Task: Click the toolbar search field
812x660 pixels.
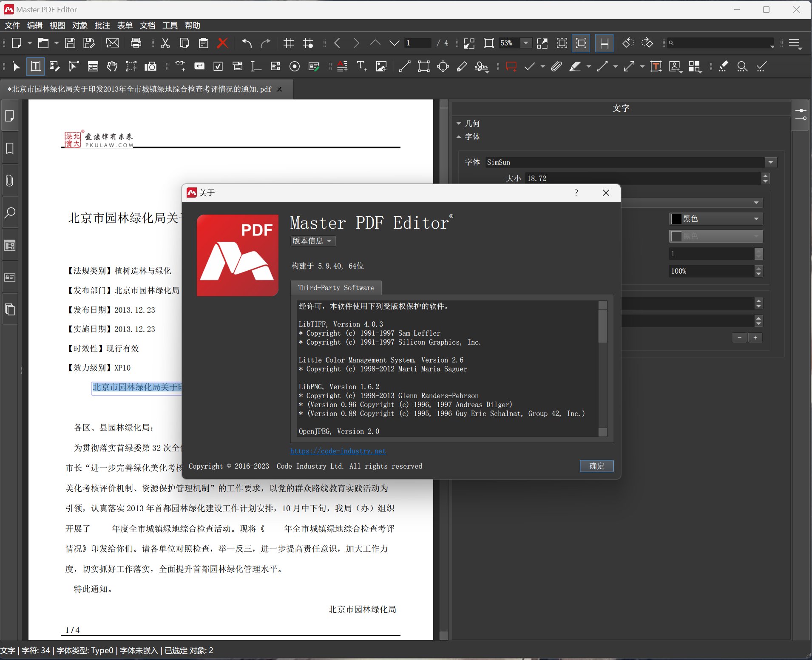Action: point(721,43)
